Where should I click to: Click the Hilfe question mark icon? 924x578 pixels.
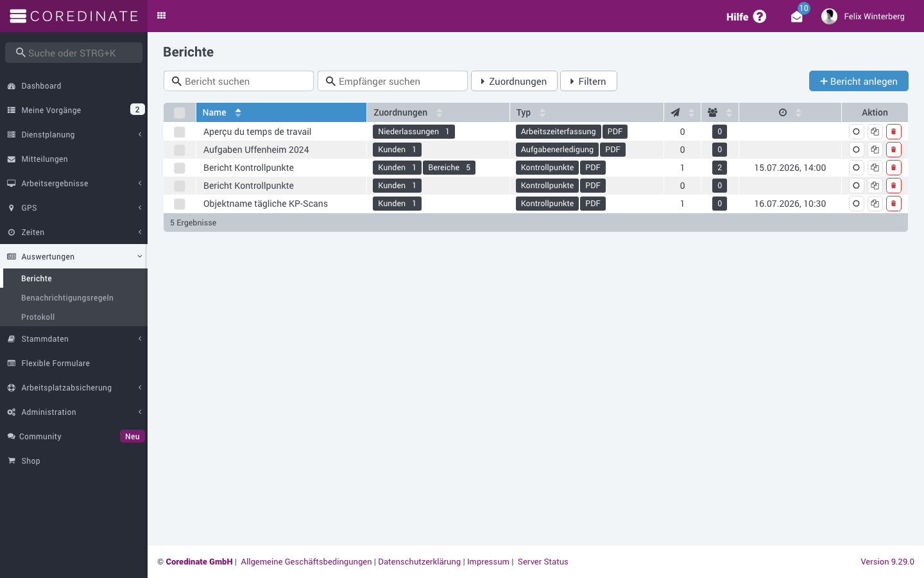click(x=760, y=17)
